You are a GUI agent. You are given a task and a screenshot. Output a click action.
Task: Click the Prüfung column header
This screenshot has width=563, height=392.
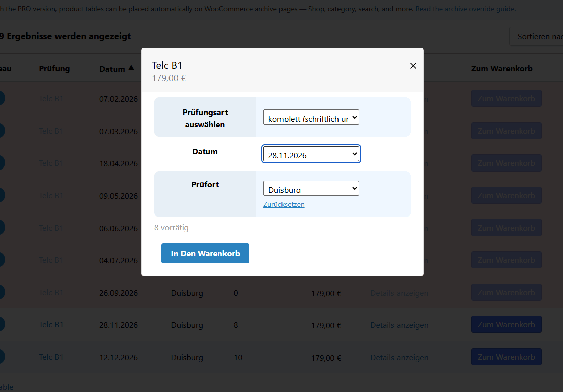click(x=54, y=68)
